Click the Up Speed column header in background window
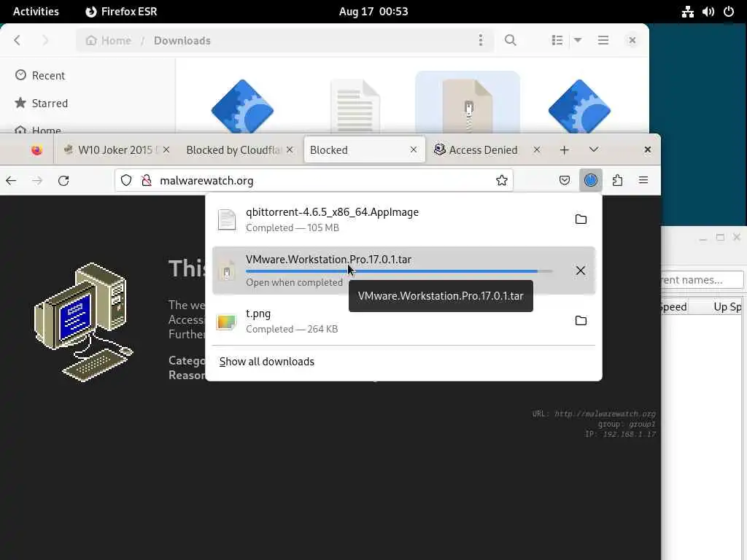The width and height of the screenshot is (747, 560). tap(727, 307)
